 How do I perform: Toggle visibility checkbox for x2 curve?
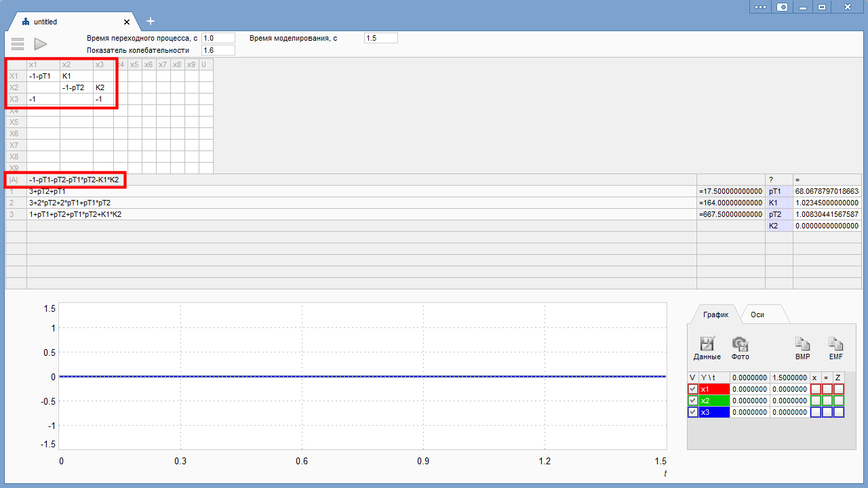[692, 401]
